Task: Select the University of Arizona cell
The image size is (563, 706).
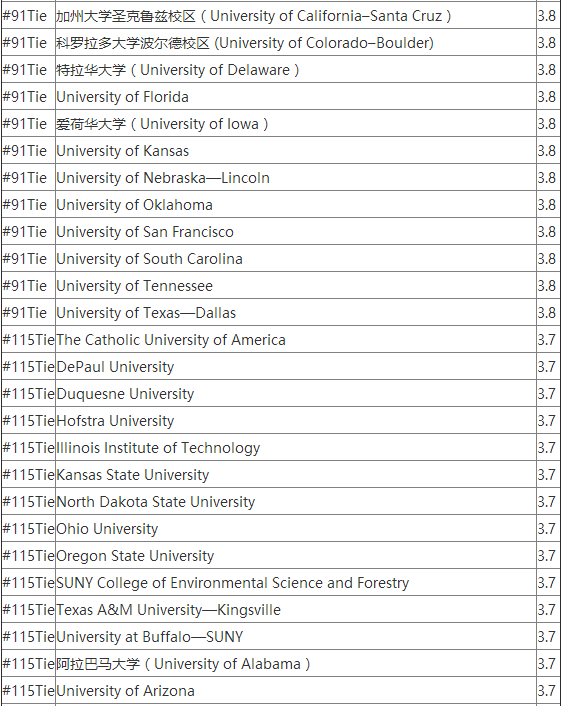Action: point(296,691)
